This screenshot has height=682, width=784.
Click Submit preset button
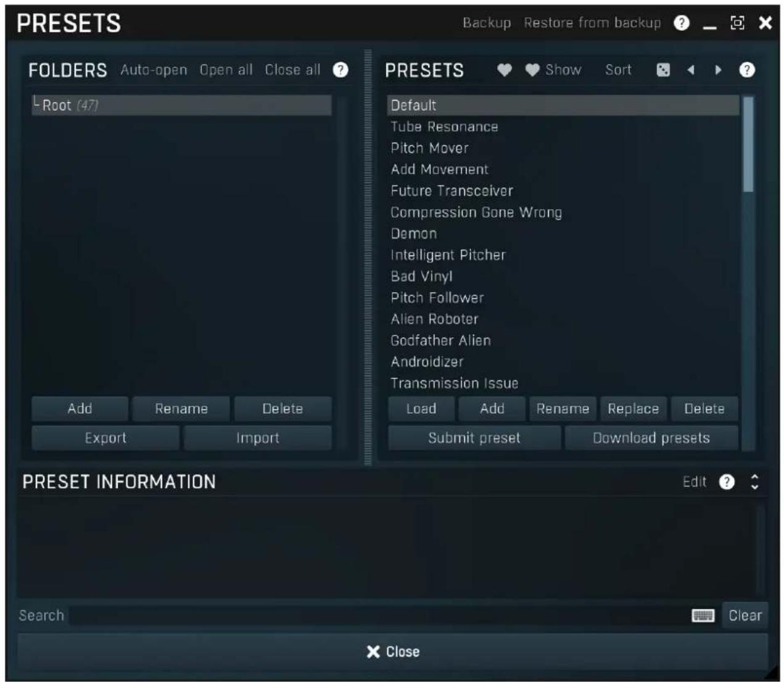[474, 438]
